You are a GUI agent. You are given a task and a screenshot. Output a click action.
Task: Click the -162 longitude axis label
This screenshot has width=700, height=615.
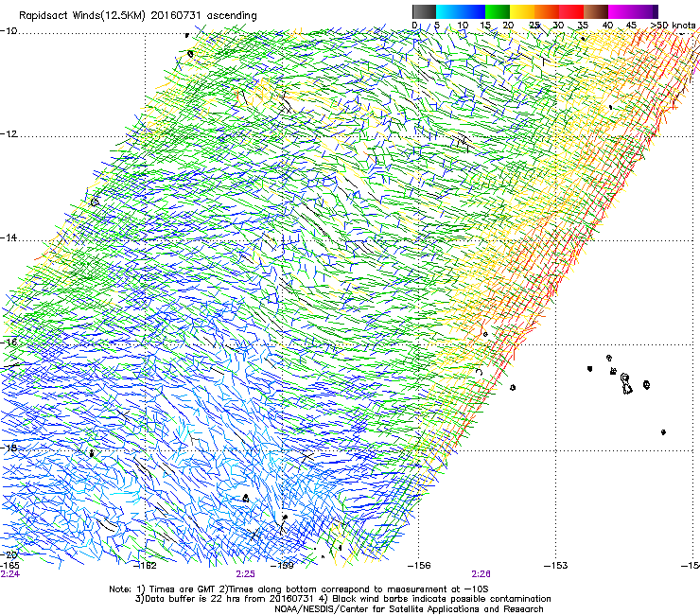point(146,566)
